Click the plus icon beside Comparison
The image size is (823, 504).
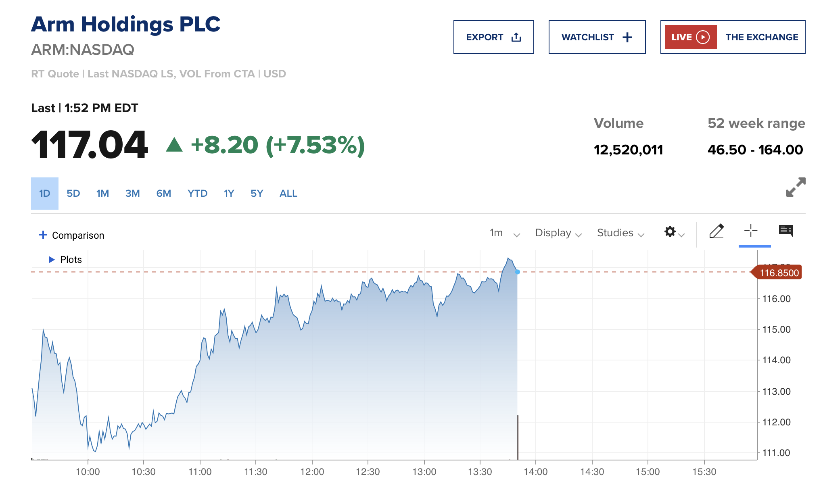(43, 235)
